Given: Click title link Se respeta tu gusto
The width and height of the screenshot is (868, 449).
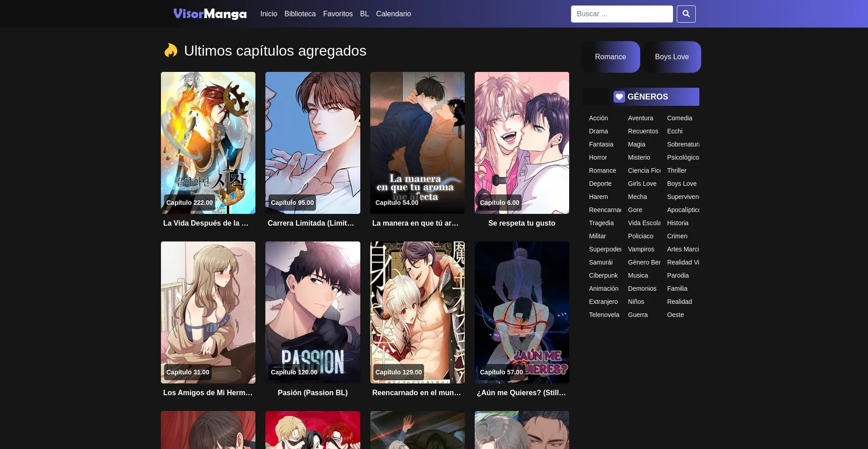Looking at the screenshot, I should 522,223.
